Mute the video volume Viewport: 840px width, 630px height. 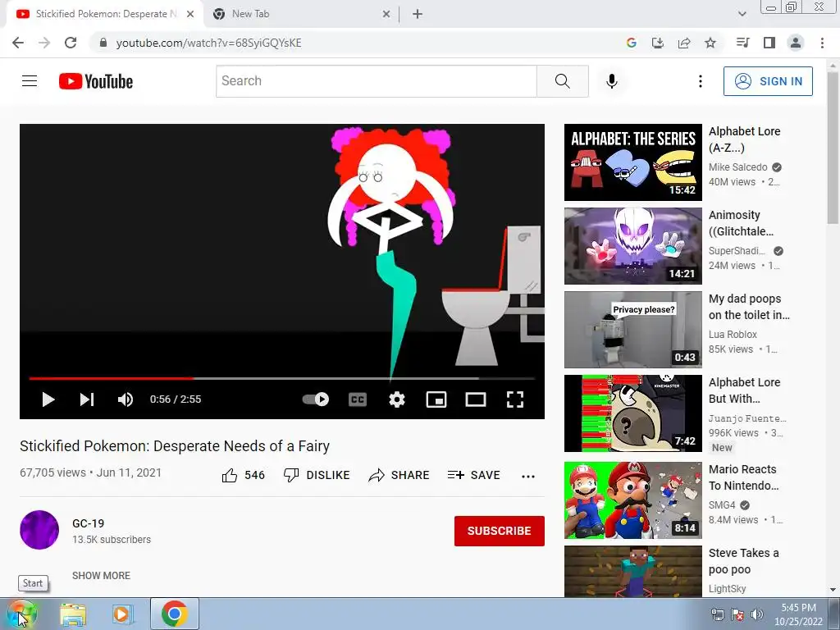[x=126, y=399]
